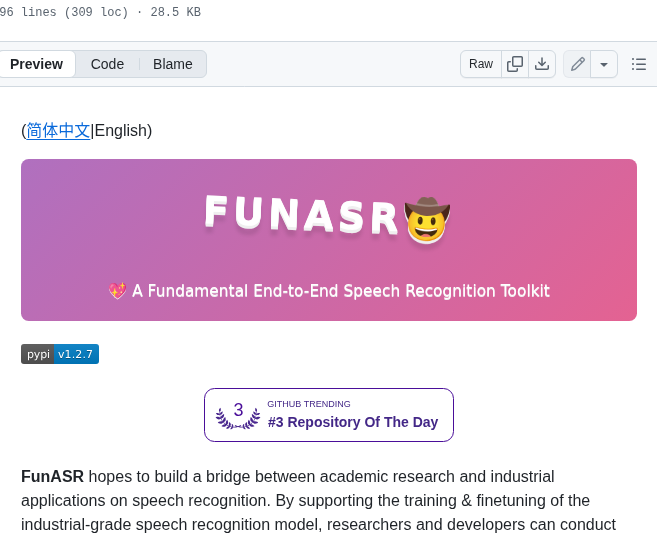
Task: Open the Blame view tab
Action: click(x=173, y=64)
